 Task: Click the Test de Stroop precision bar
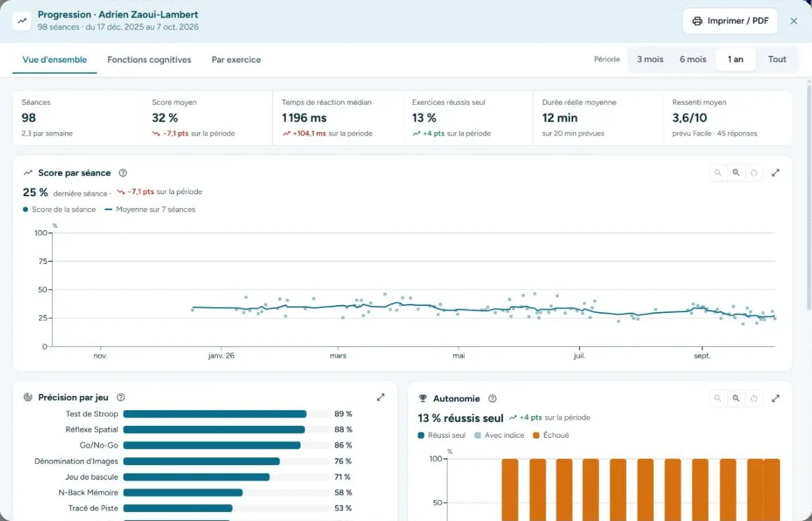(215, 414)
